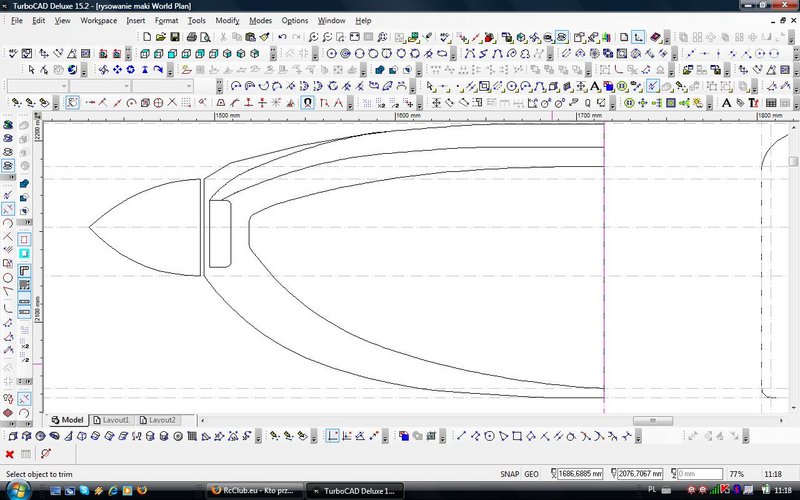Toggle the coordinate system icon in bottom toolbar
The width and height of the screenshot is (800, 500).
333,436
